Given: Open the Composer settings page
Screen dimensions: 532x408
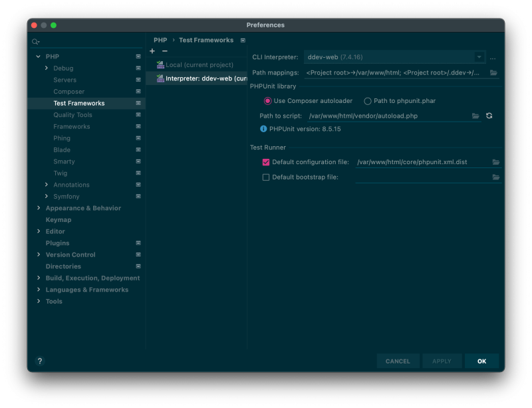Looking at the screenshot, I should click(x=69, y=92).
